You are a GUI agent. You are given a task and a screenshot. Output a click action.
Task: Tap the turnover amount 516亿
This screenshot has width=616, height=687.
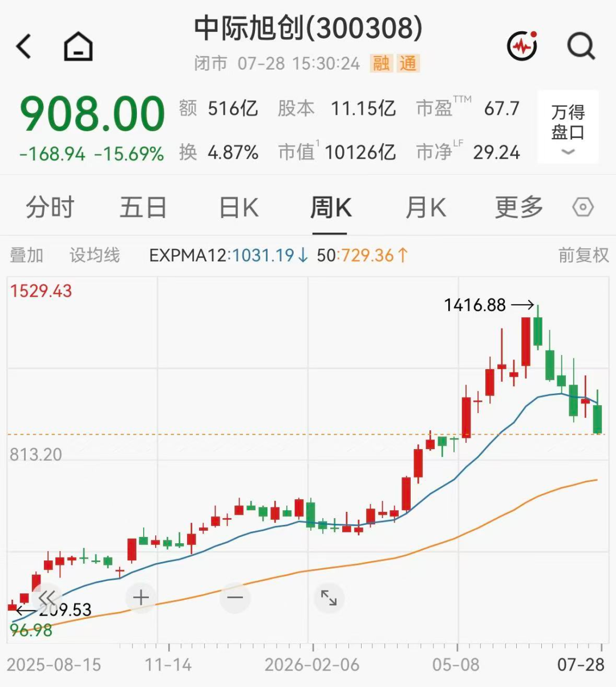click(233, 108)
